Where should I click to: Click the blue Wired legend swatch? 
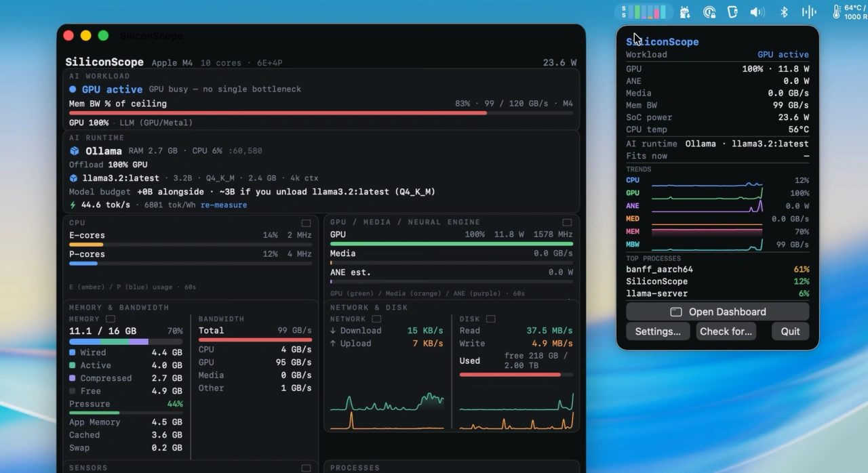(73, 352)
